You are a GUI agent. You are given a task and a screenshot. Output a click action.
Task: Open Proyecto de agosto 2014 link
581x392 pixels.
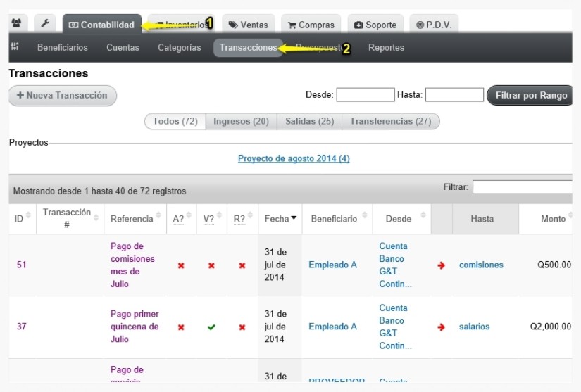[x=294, y=158]
